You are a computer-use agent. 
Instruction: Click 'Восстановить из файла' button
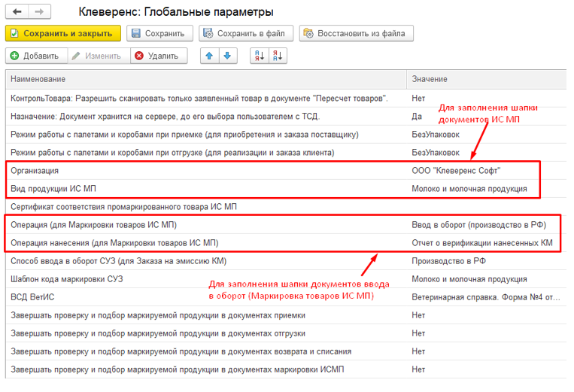point(356,33)
